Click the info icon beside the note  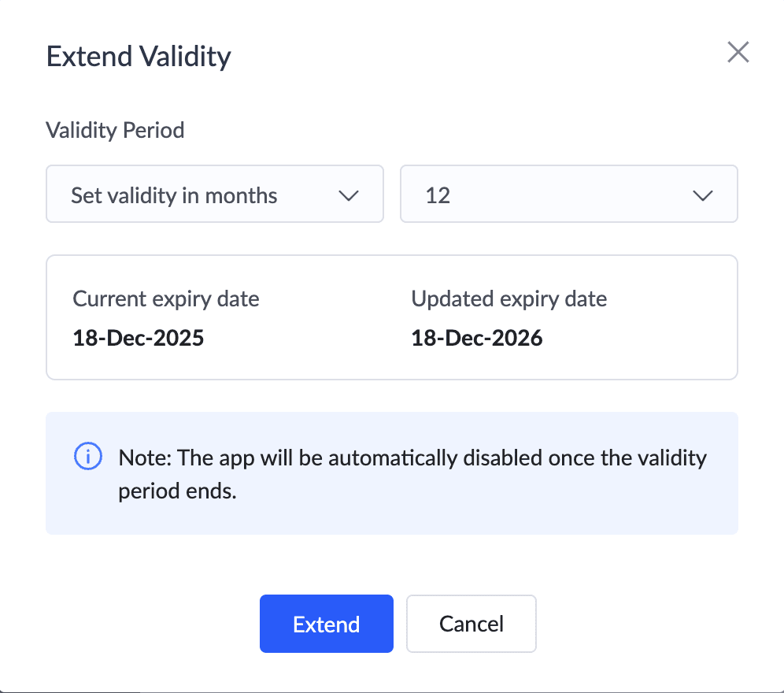pyautogui.click(x=87, y=456)
